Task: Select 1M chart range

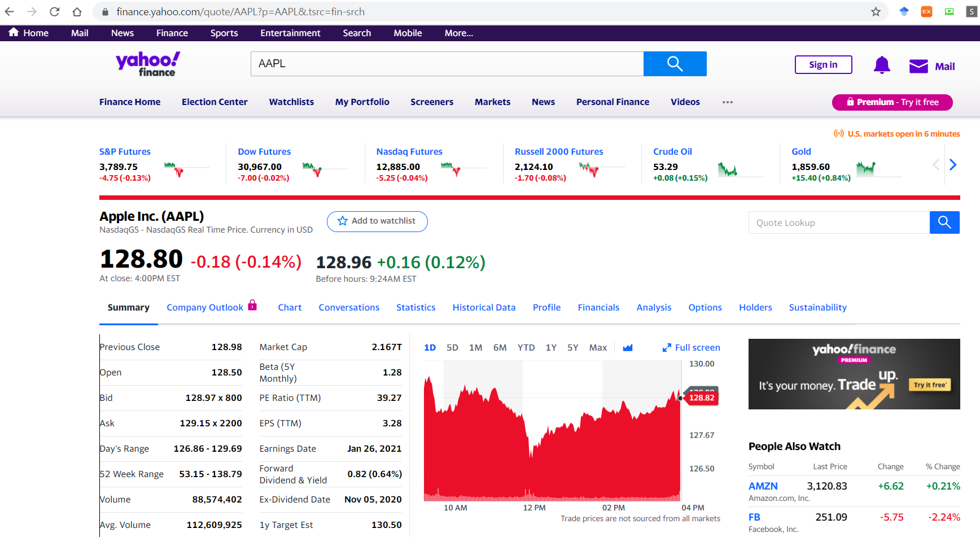Action: pyautogui.click(x=475, y=348)
